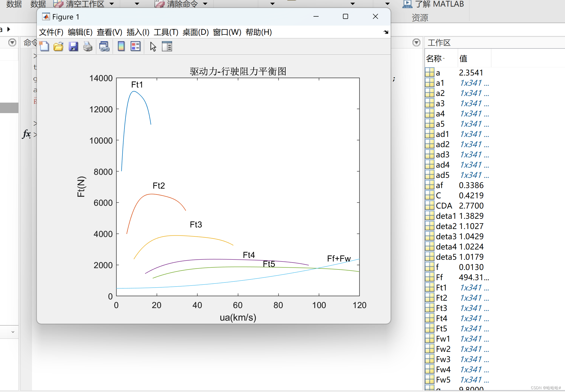Open the 编辑(E) menu
The height and width of the screenshot is (392, 565).
click(x=80, y=32)
